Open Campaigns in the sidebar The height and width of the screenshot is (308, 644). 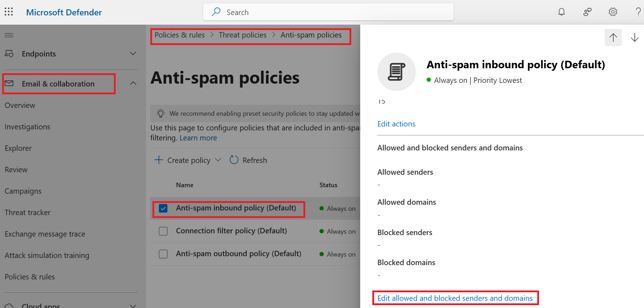(x=23, y=191)
